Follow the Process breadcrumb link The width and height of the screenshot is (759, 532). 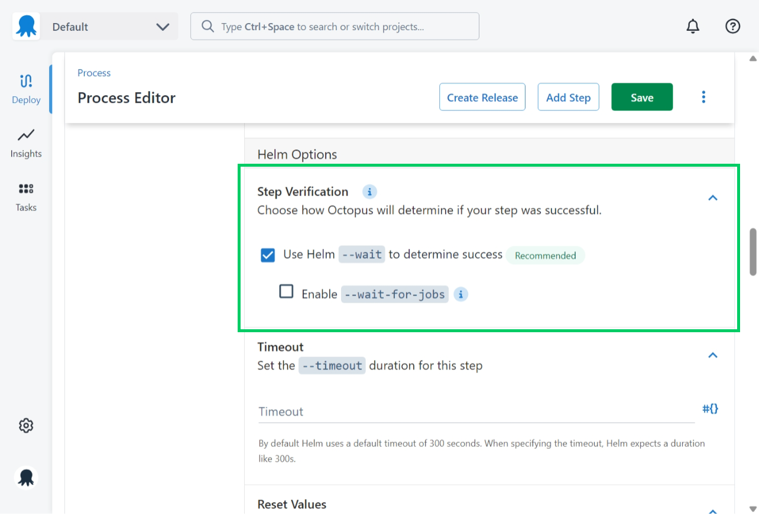(94, 73)
